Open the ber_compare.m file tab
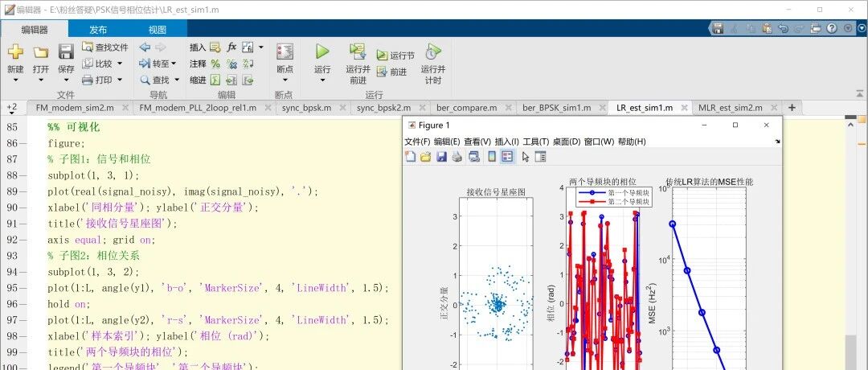 pos(466,108)
